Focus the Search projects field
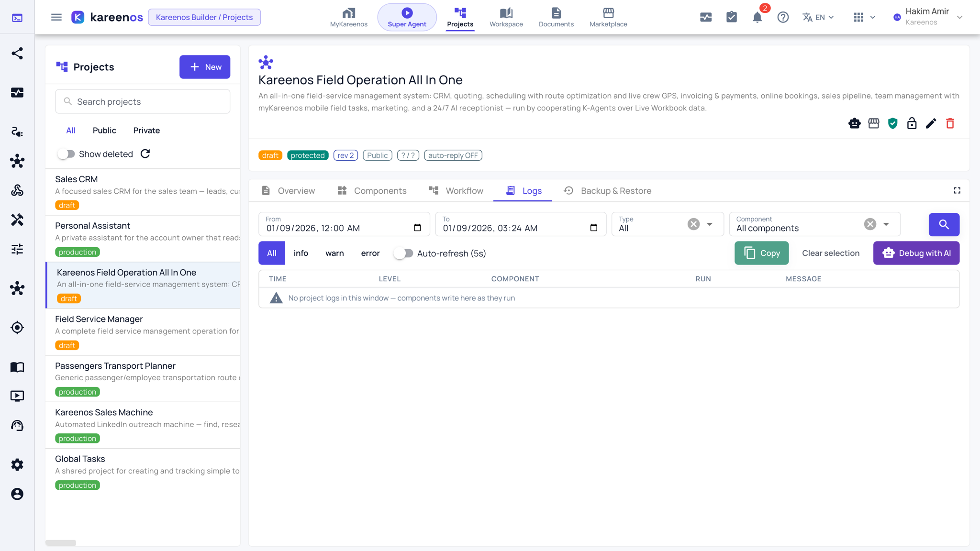 (143, 101)
